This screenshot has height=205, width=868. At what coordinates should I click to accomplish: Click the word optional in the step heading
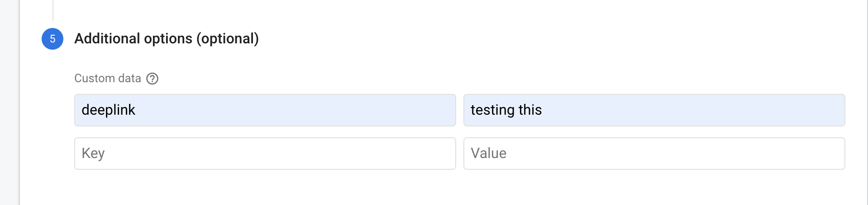point(228,39)
